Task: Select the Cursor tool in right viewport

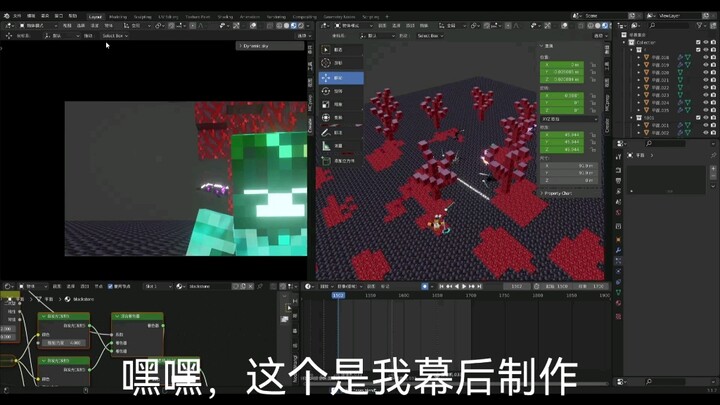Action: [x=341, y=63]
